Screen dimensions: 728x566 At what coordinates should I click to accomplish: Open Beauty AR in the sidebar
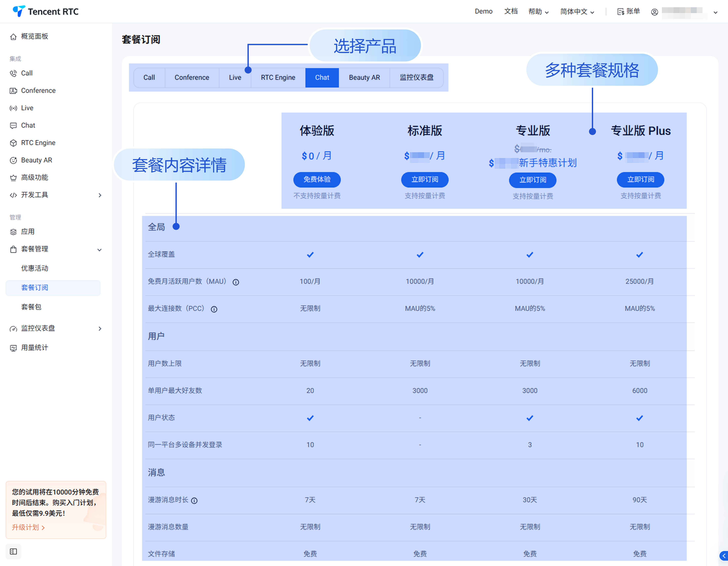coord(36,160)
